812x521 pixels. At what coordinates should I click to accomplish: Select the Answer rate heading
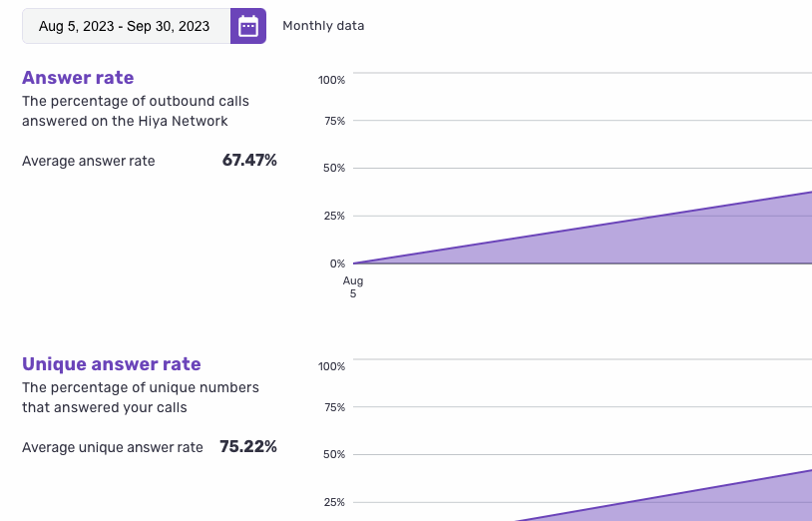pyautogui.click(x=78, y=78)
